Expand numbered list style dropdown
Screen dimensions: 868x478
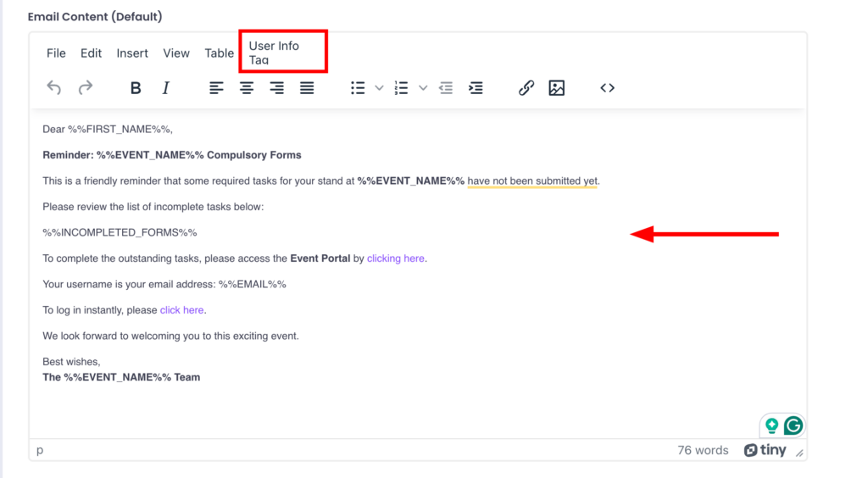click(x=423, y=88)
